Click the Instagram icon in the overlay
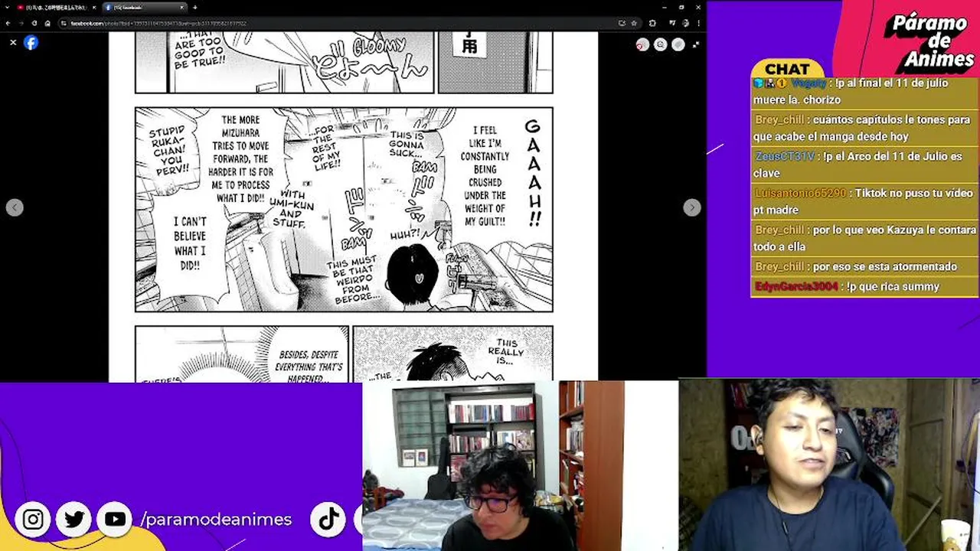Image resolution: width=980 pixels, height=551 pixels. [33, 520]
